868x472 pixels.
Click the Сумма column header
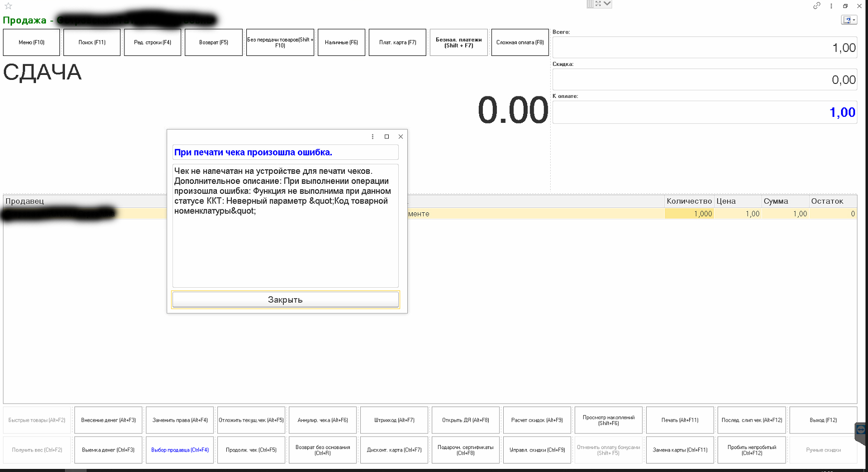785,201
